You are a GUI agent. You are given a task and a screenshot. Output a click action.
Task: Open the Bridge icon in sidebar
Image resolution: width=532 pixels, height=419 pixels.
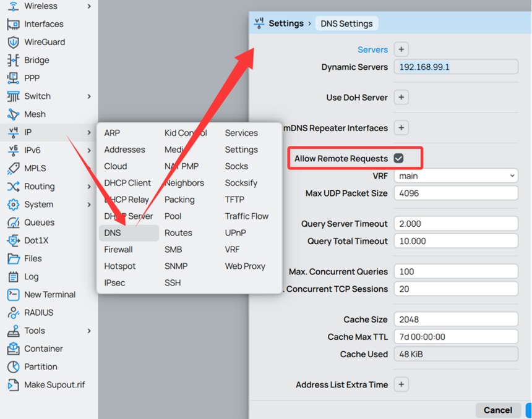pyautogui.click(x=13, y=60)
